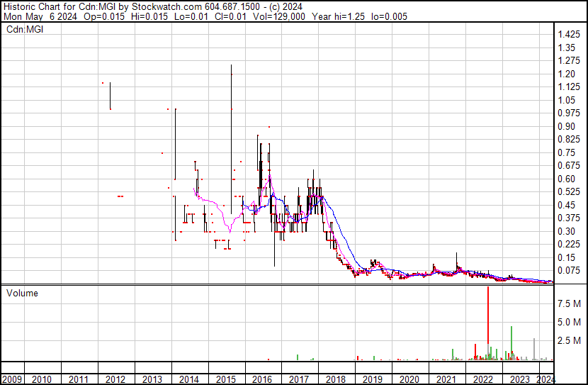Screen dimensions: 588x385
Task: Click the 2015 price spike near 1.25
Action: tap(231, 139)
